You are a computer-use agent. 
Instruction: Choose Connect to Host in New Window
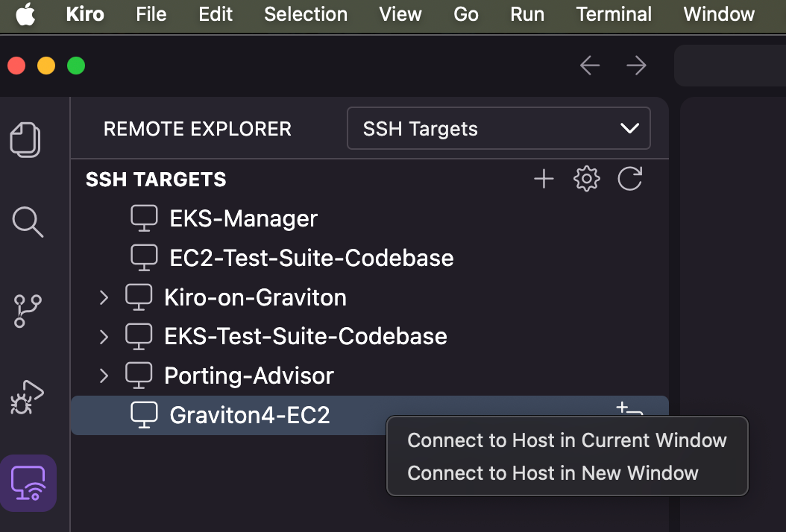(x=553, y=473)
